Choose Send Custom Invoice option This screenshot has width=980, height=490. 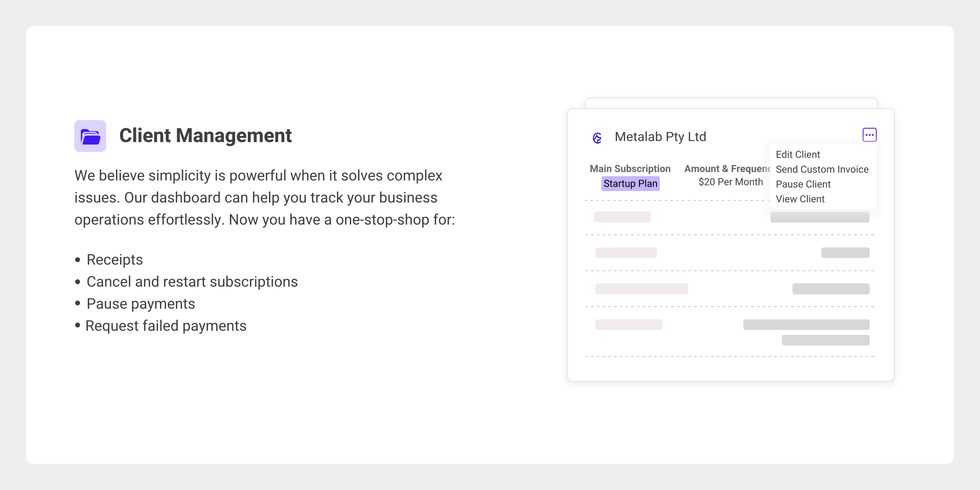coord(822,169)
